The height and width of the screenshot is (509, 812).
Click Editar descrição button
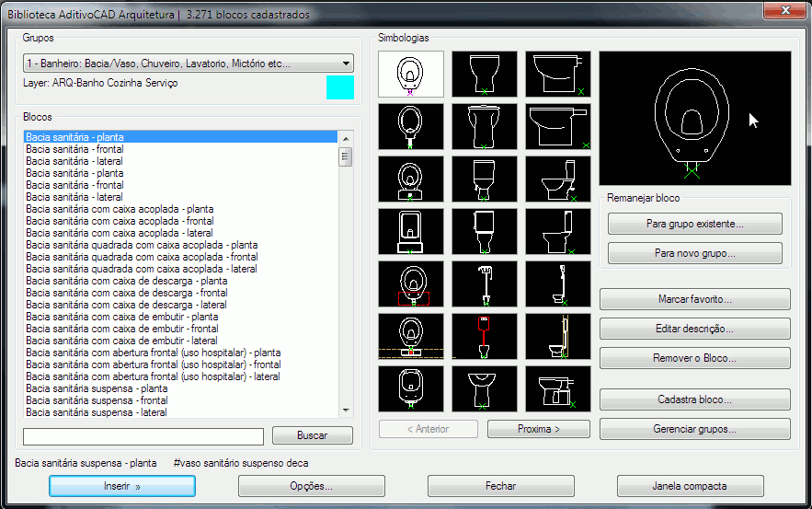pyautogui.click(x=695, y=329)
